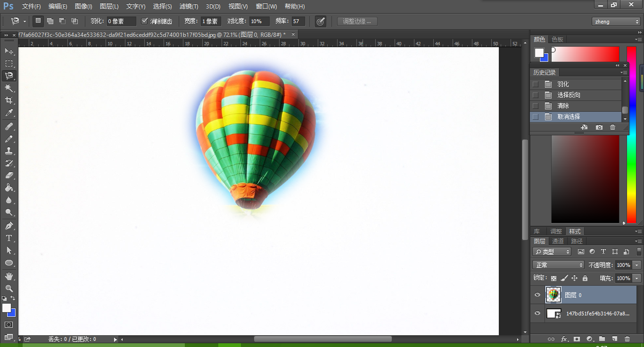Image resolution: width=644 pixels, height=347 pixels.
Task: Click the Zoom tool in toolbox
Action: click(x=8, y=288)
